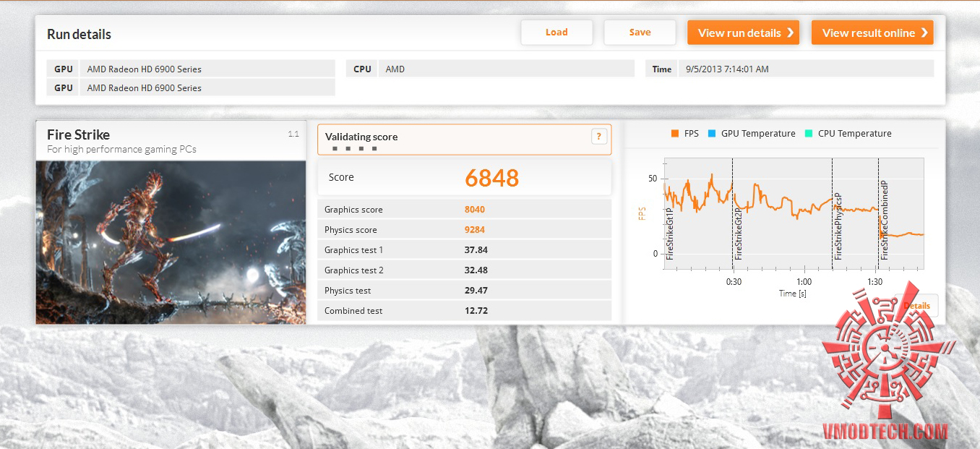Viewport: 980px width, 449px height.
Task: Click the 1:00 time axis label
Action: [x=804, y=282]
